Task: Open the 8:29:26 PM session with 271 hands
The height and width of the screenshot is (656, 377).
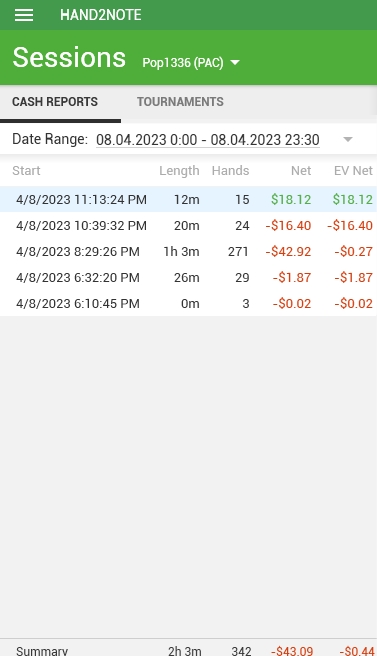Action: click(188, 251)
